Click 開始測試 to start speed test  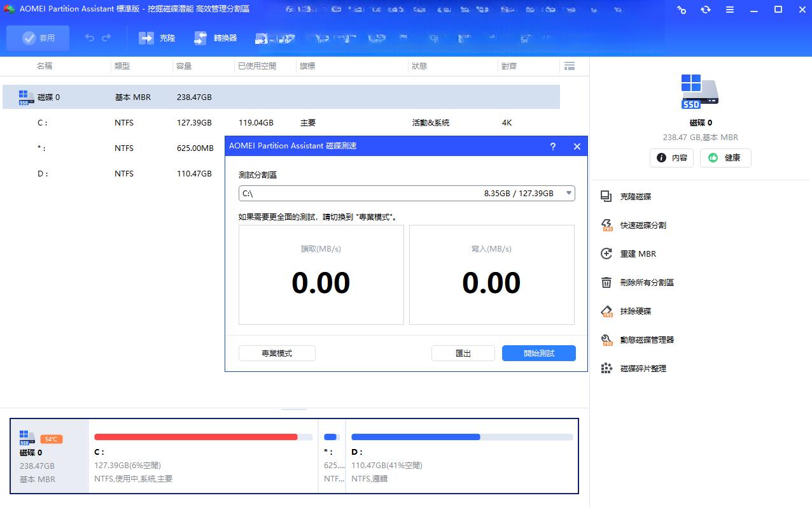point(539,353)
